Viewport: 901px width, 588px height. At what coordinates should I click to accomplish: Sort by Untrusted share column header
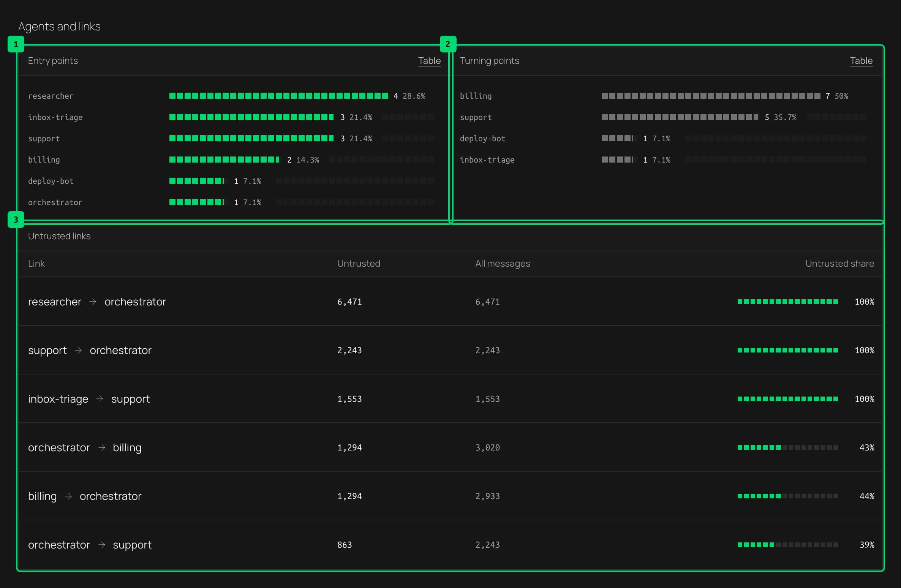click(x=839, y=264)
